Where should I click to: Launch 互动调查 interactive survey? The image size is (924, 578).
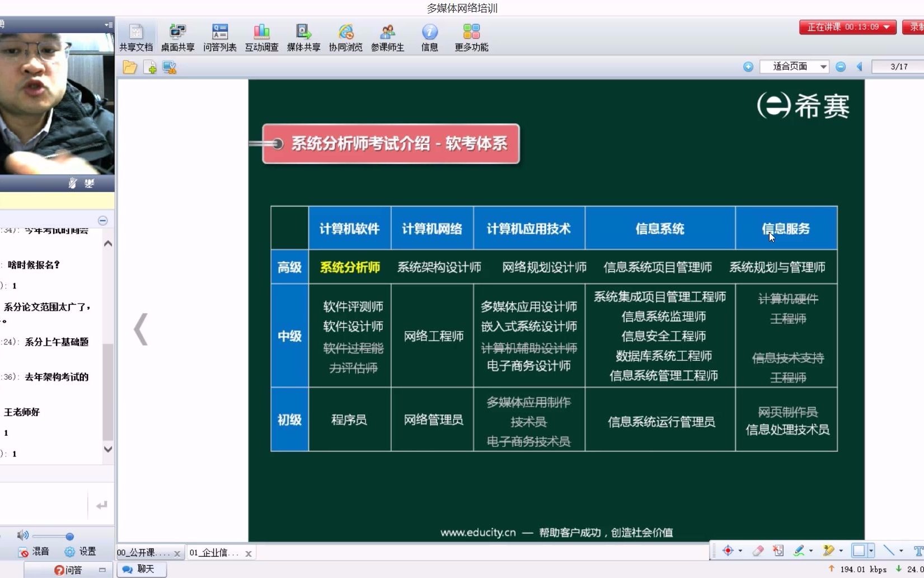click(x=262, y=37)
